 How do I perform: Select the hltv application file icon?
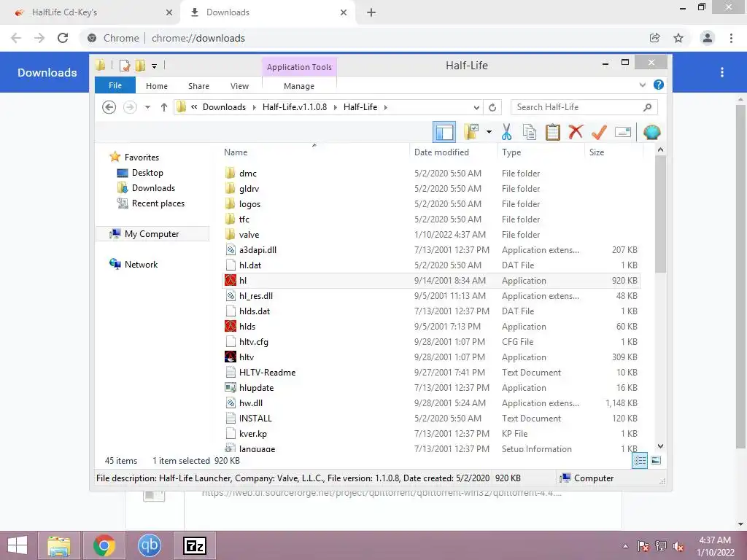pyautogui.click(x=231, y=357)
